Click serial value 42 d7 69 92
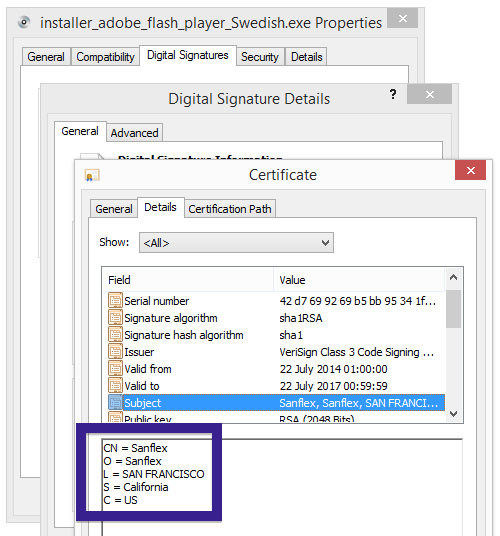The image size is (500, 536). coord(357,301)
